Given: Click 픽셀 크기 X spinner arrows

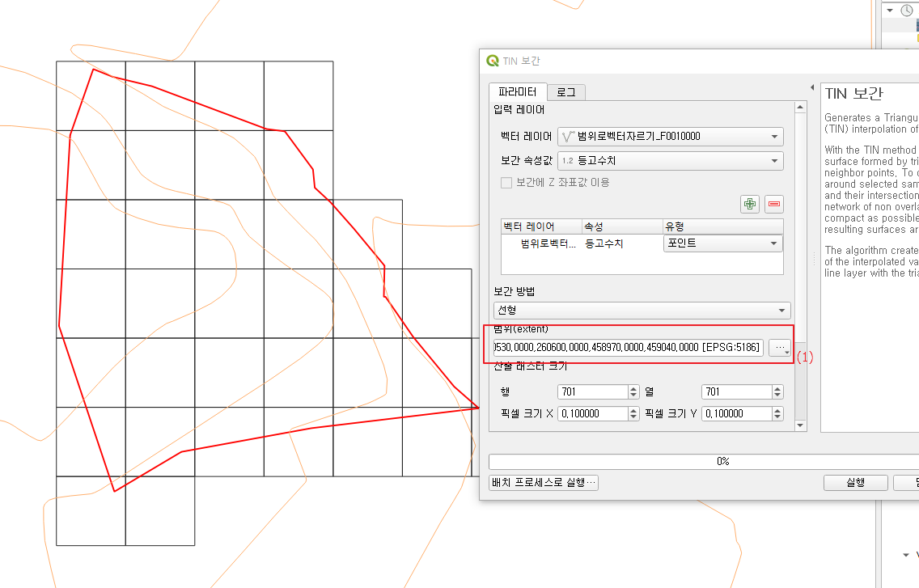Looking at the screenshot, I should pyautogui.click(x=633, y=414).
